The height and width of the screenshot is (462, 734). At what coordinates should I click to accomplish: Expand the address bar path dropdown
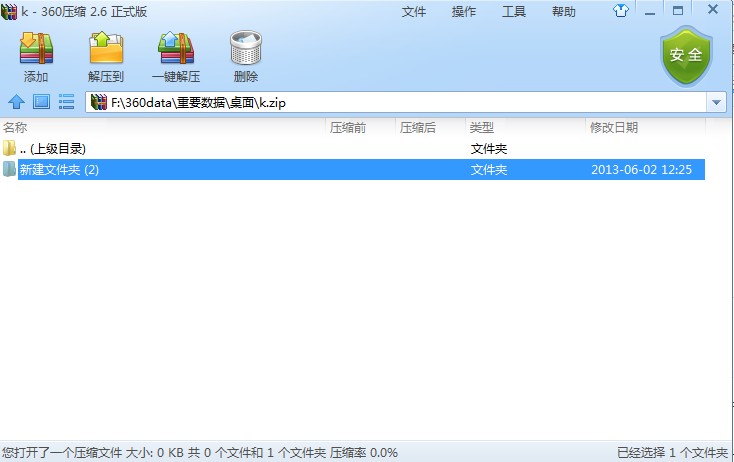click(716, 102)
